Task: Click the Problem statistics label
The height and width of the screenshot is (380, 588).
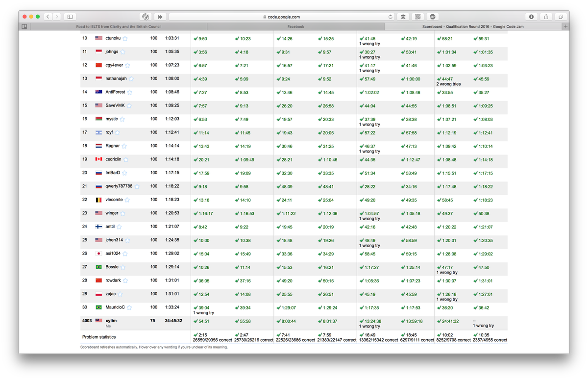Action: [x=98, y=337]
